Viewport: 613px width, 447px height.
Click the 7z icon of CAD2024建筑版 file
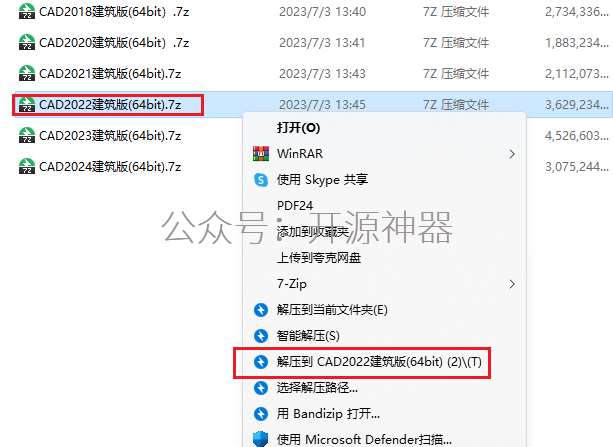[27, 166]
